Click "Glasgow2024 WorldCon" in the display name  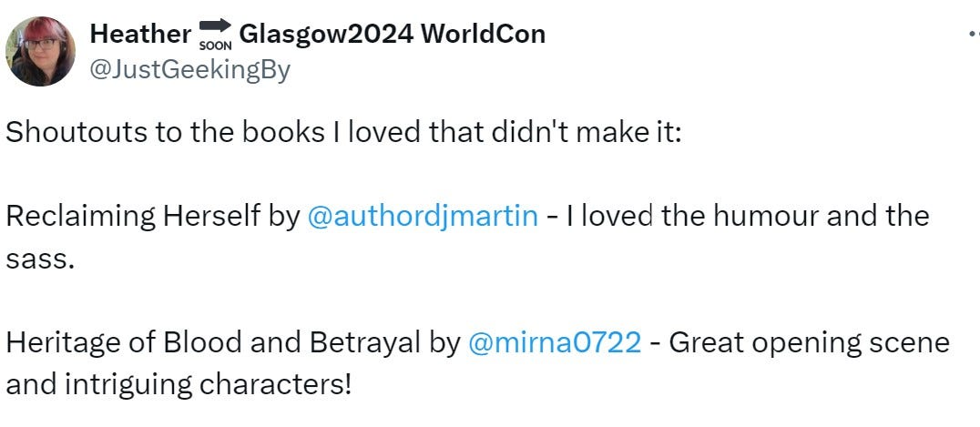pyautogui.click(x=393, y=34)
